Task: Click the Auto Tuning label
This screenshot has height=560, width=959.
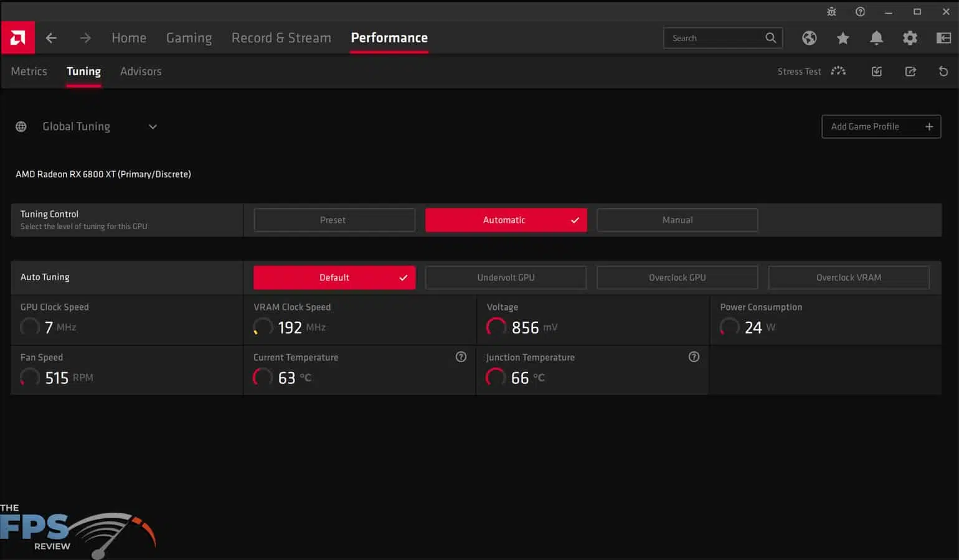Action: [x=45, y=277]
